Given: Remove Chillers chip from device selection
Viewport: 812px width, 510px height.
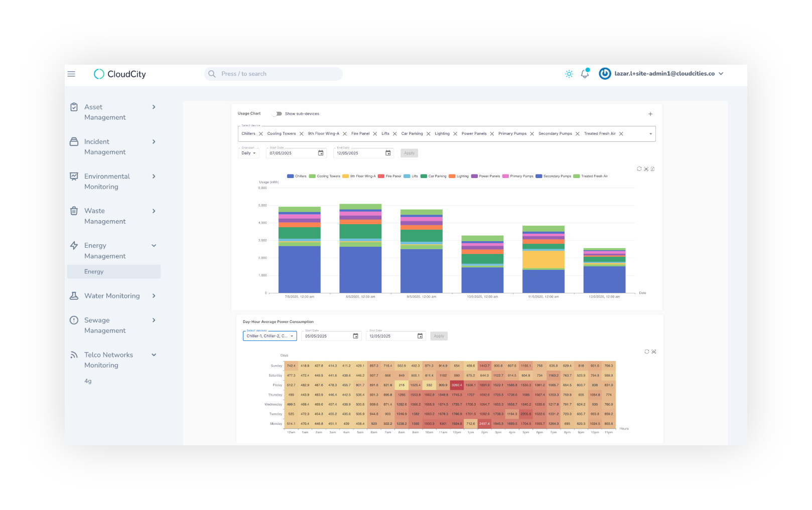Looking at the screenshot, I should [x=260, y=134].
